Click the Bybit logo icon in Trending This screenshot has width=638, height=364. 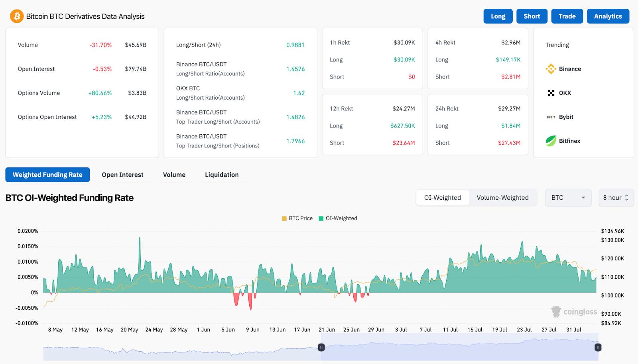point(551,117)
